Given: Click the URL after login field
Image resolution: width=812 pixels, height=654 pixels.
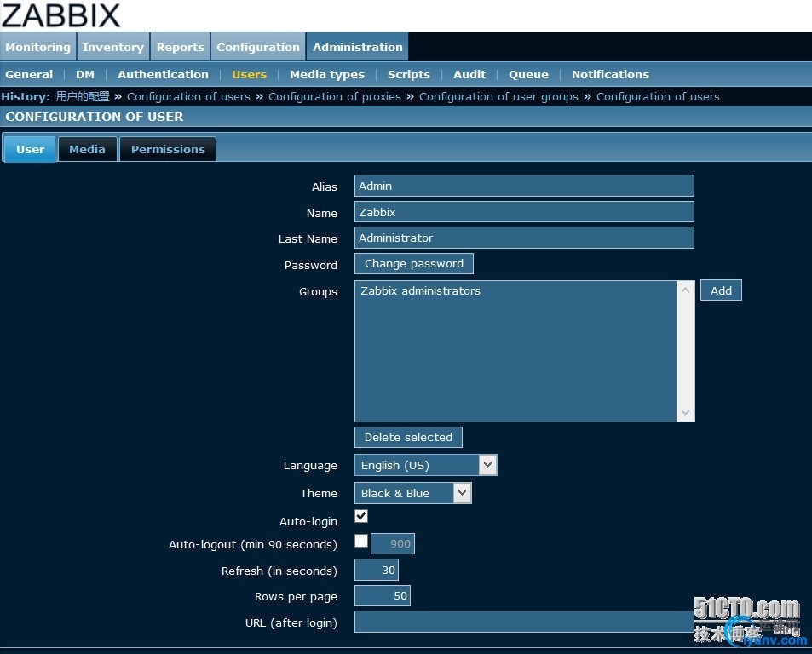Looking at the screenshot, I should click(x=525, y=622).
